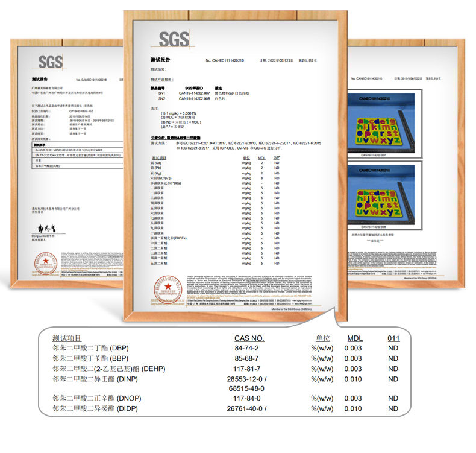Select 邻苯二甲酸二正辛酯 (DNOP) row name
476x453 pixels.
pyautogui.click(x=97, y=398)
